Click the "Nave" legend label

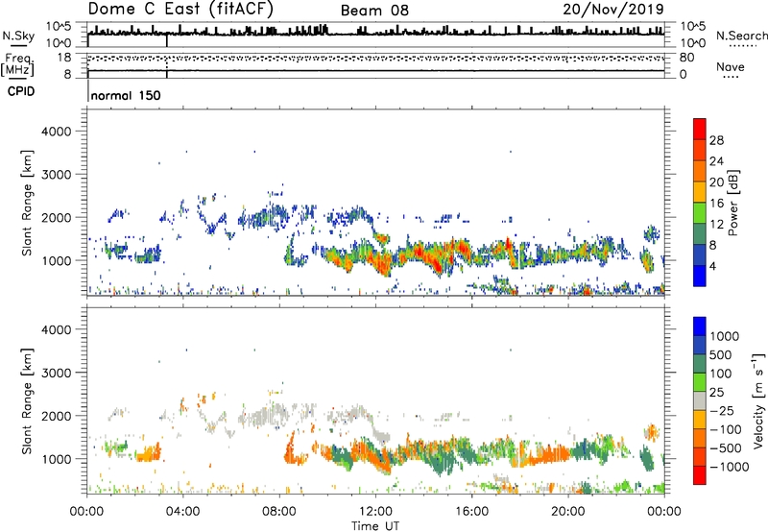731,66
